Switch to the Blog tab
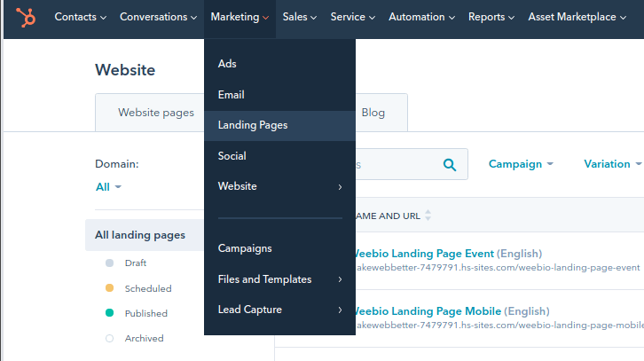The image size is (644, 361). point(373,113)
